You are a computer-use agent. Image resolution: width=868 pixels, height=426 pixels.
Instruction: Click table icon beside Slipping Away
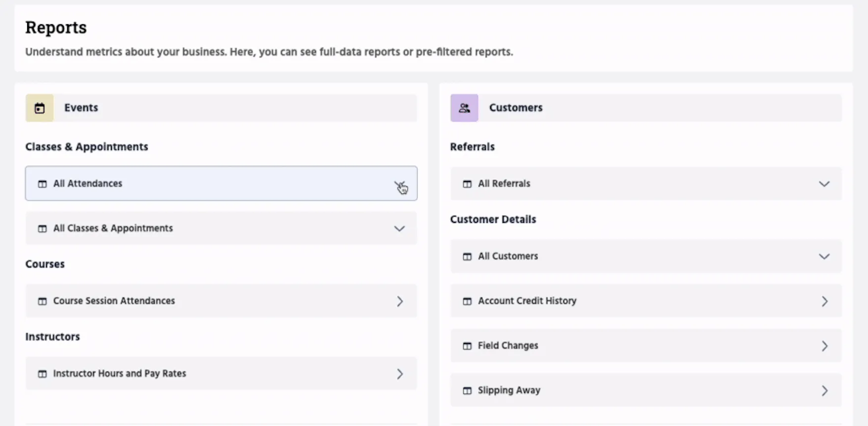click(x=467, y=390)
